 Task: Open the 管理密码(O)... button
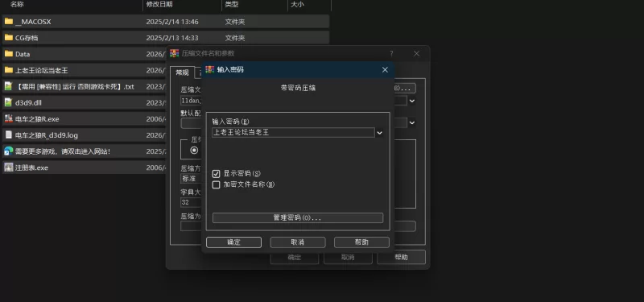coord(298,217)
